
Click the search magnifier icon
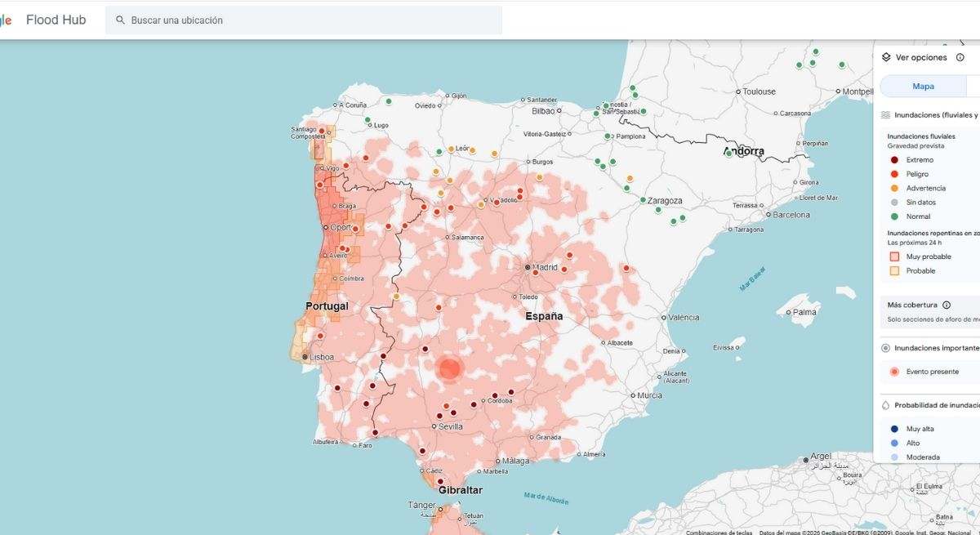(x=120, y=20)
